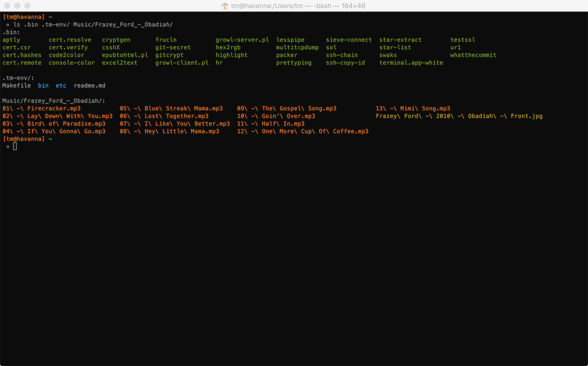Click the Makefile entry under .tm-env
Viewport: 588px width, 366px height.
16,85
